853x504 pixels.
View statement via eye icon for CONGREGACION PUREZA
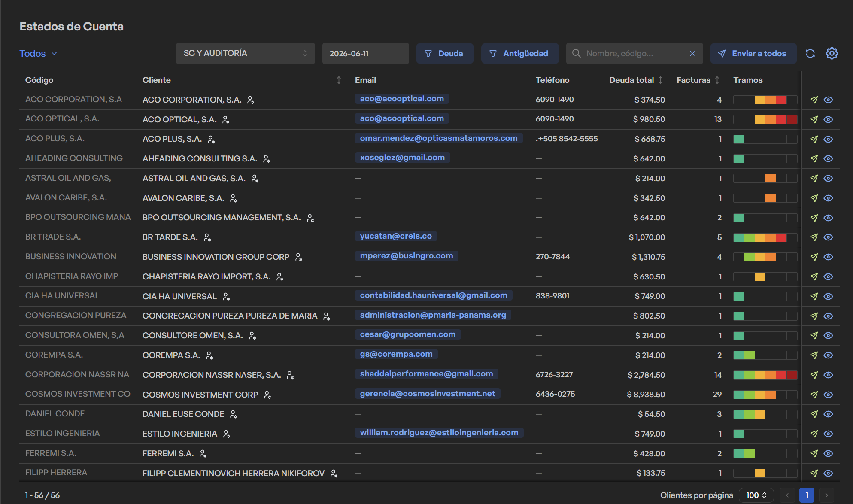tap(829, 316)
